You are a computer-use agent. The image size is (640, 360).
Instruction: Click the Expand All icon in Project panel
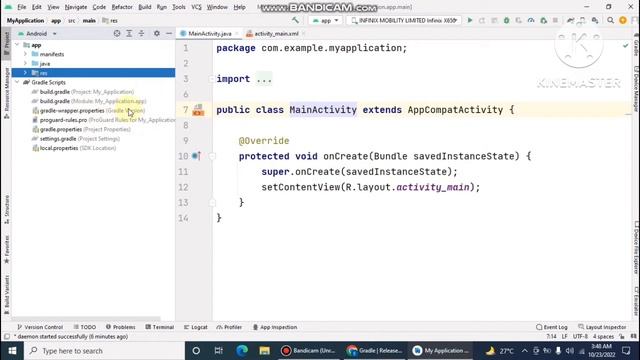(x=129, y=33)
